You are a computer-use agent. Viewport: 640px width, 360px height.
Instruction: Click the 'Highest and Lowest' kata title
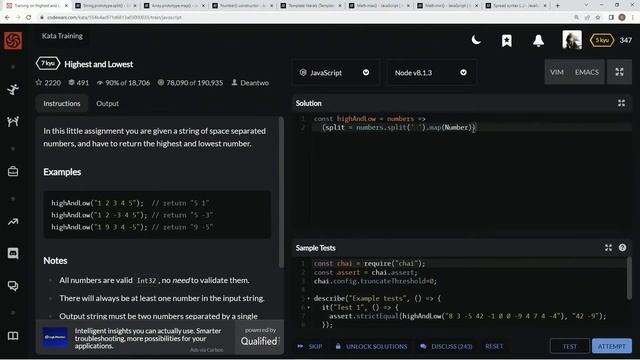98,64
